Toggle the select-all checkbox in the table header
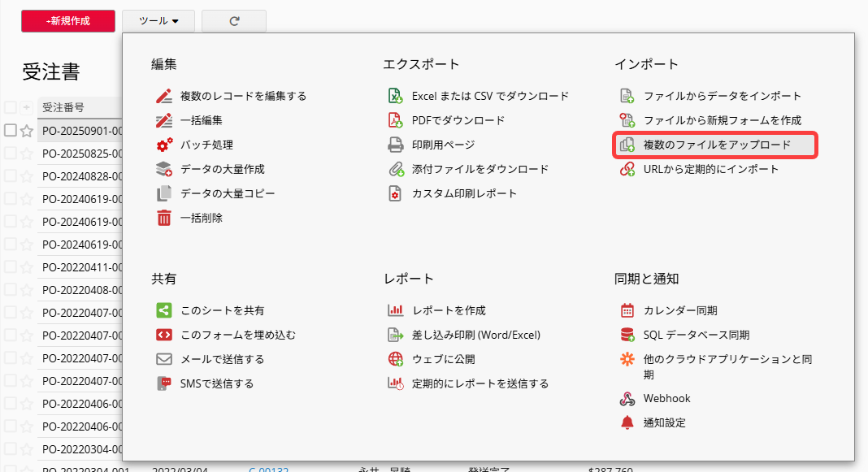This screenshot has height=472, width=868. (x=11, y=107)
